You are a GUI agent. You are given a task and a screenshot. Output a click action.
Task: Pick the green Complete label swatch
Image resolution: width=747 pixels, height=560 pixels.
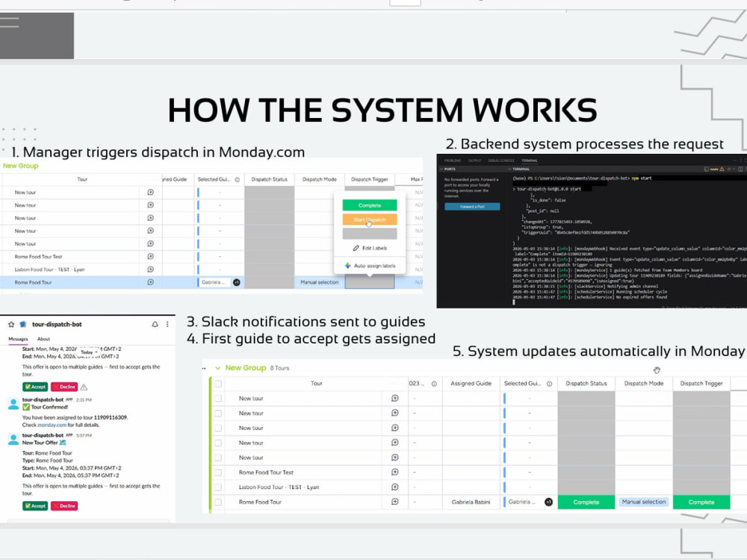tap(370, 205)
